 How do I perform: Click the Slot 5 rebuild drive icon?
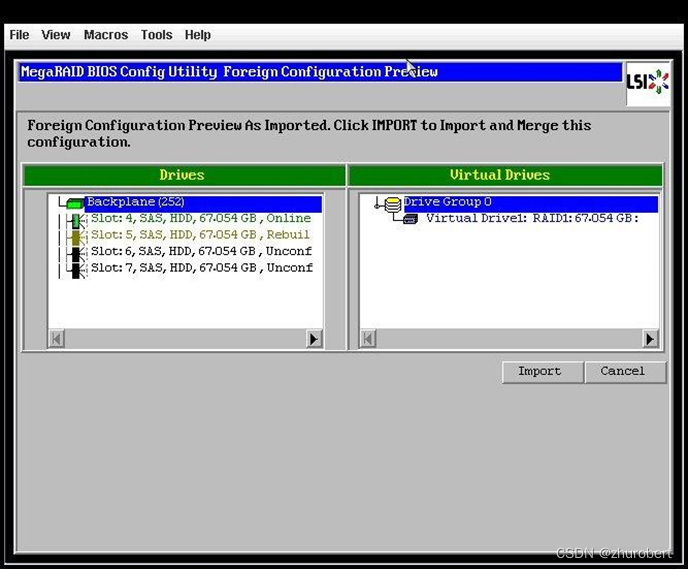coord(76,237)
